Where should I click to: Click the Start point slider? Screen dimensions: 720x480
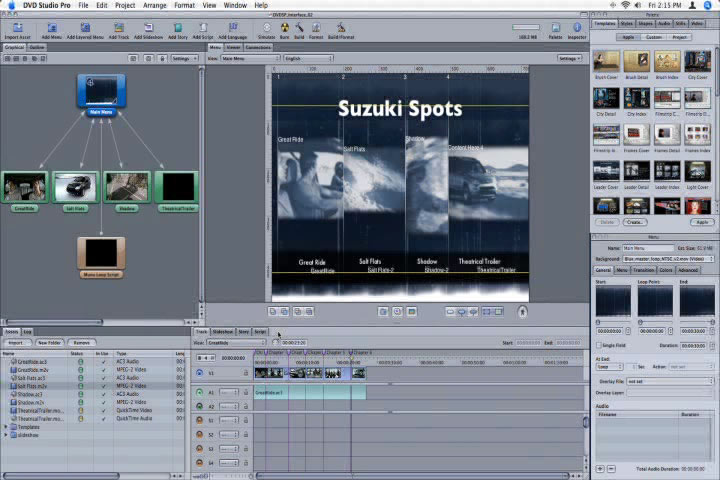[x=598, y=322]
